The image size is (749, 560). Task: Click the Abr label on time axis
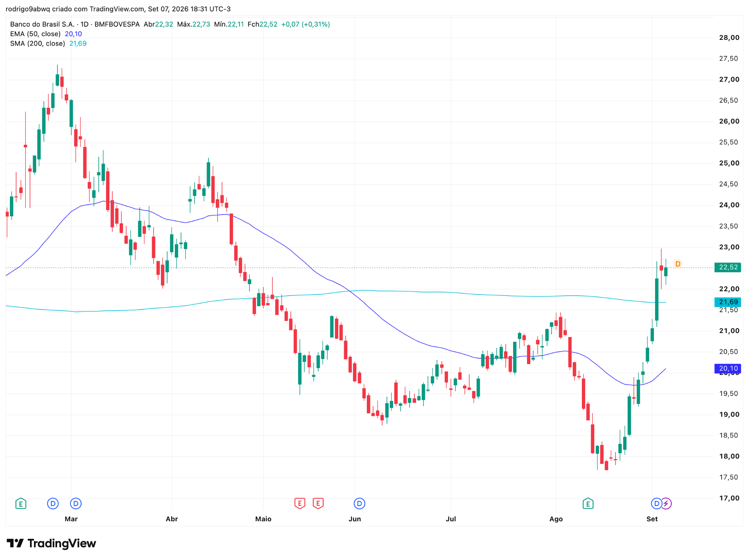tap(172, 519)
